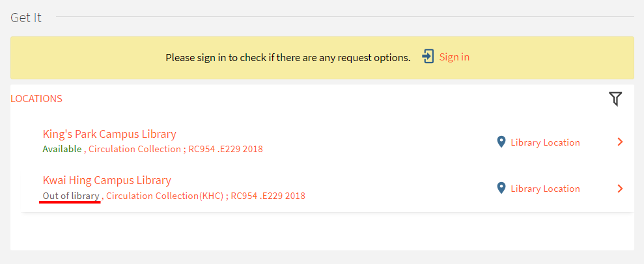Click the Get It section heading
Image resolution: width=644 pixels, height=264 pixels.
coord(26,18)
